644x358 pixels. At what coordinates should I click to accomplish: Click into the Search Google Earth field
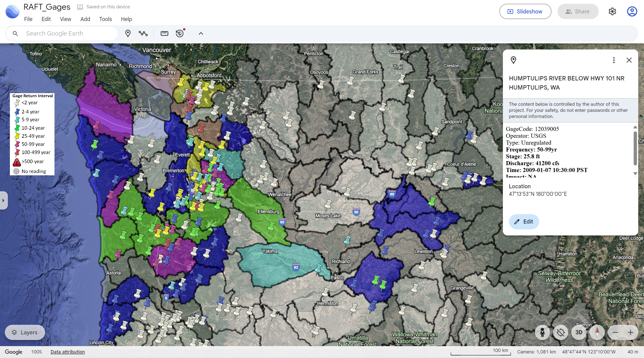62,33
